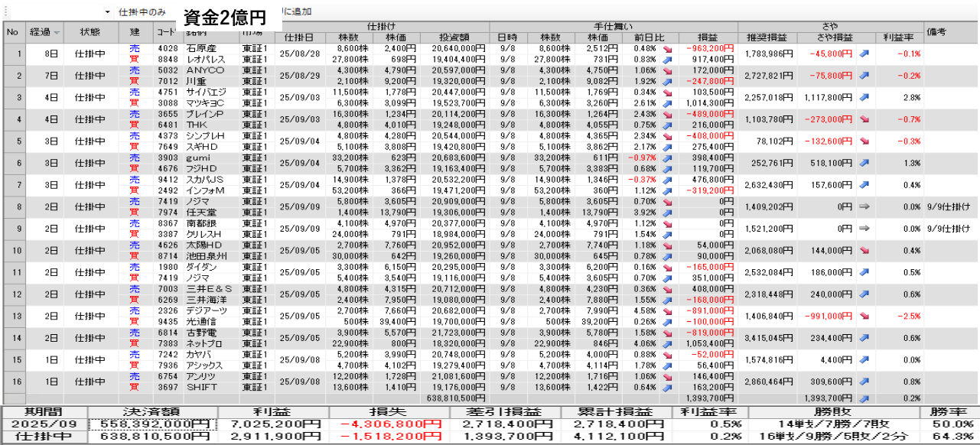Click the 買 label for SHIFT

pyautogui.click(x=135, y=387)
